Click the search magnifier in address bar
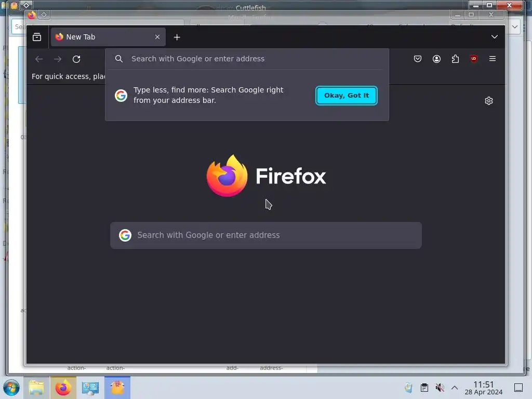 [119, 59]
